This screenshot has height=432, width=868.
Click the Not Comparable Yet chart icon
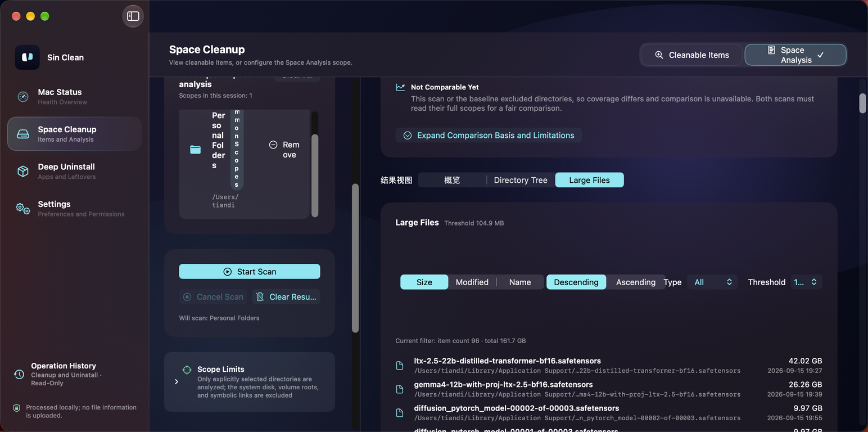[400, 87]
